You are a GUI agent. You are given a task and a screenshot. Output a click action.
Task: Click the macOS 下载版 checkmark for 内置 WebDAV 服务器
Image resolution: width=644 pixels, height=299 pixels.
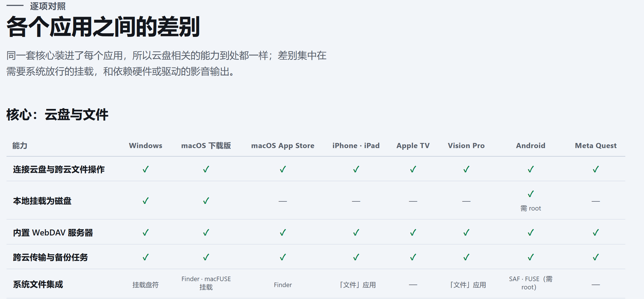click(206, 233)
